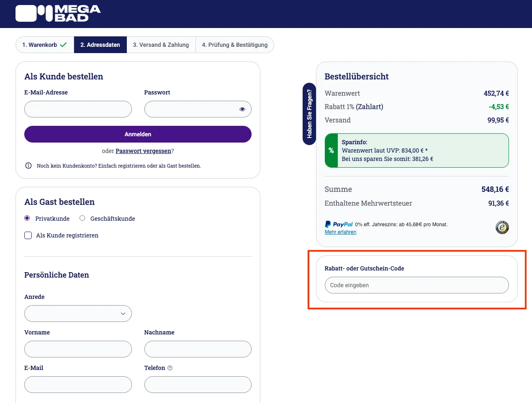This screenshot has width=532, height=403.
Task: Click the Bestellübersicht heading
Action: click(x=357, y=77)
